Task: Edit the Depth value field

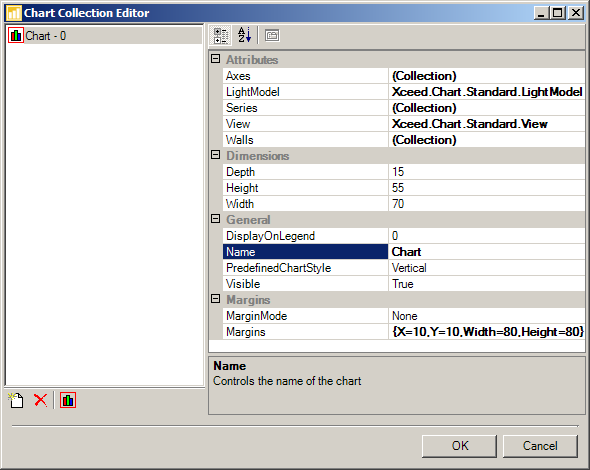Action: point(487,172)
